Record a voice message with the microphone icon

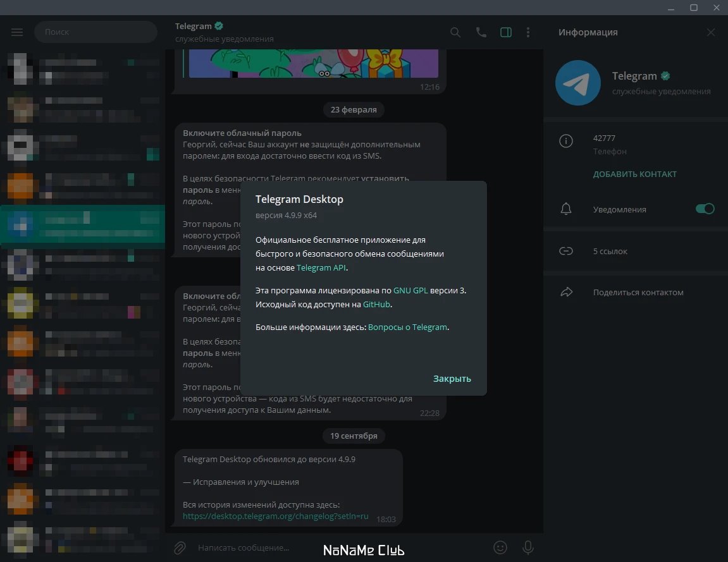click(x=528, y=547)
